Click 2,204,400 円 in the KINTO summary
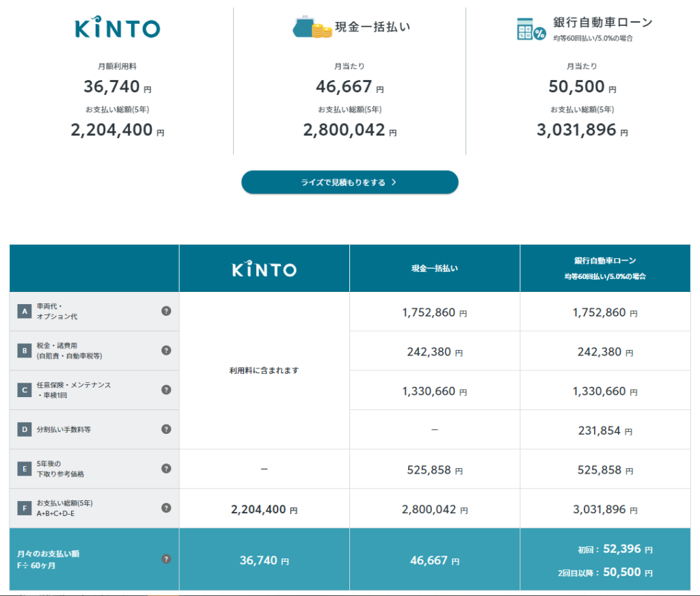 click(118, 130)
